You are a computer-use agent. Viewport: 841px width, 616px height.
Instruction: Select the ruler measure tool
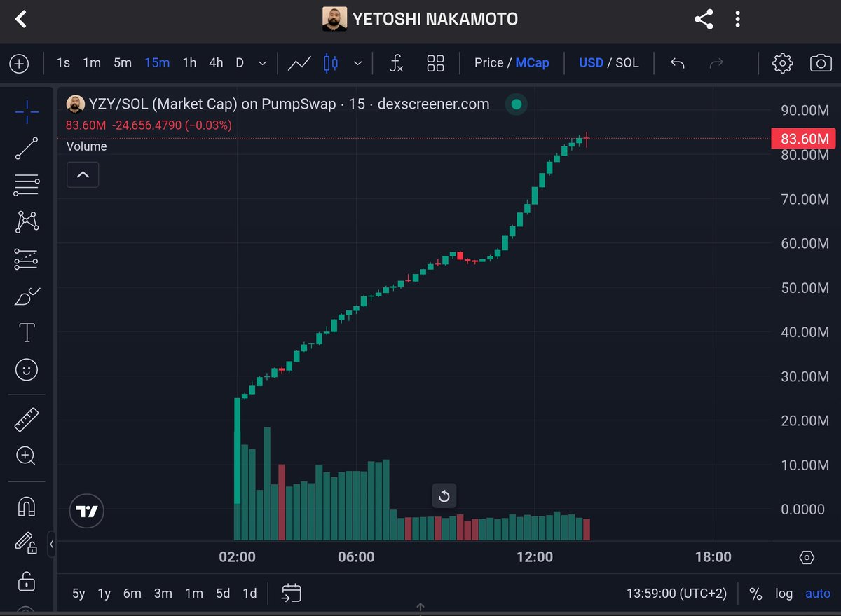tap(27, 420)
